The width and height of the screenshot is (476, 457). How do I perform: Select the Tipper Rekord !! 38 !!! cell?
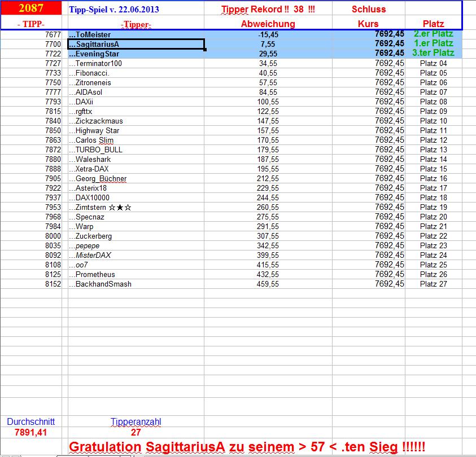[267, 9]
